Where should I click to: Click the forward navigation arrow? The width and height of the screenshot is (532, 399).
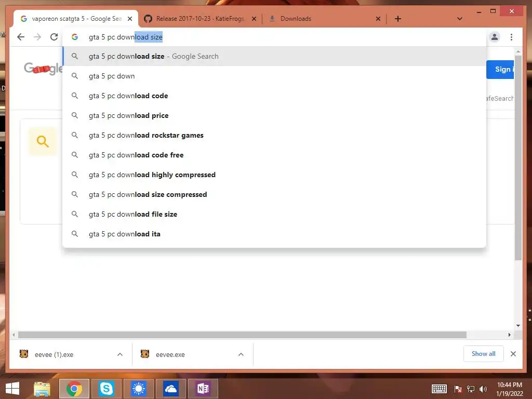click(37, 37)
